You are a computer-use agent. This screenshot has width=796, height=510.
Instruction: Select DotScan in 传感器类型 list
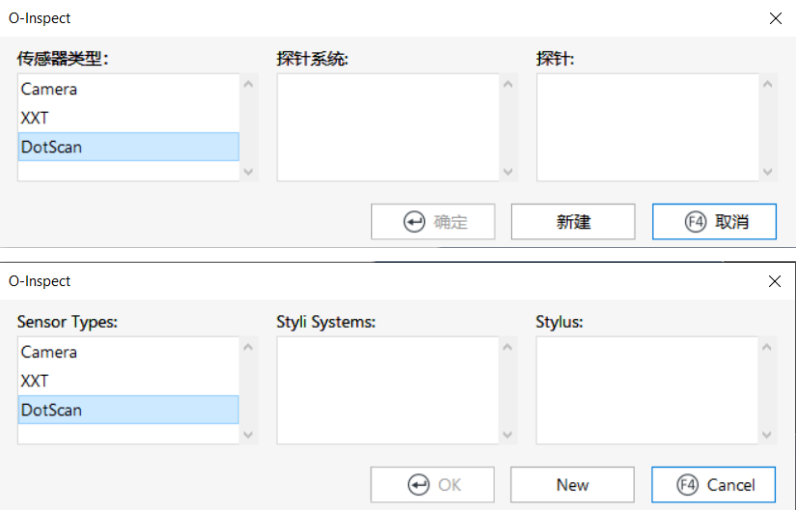point(128,147)
